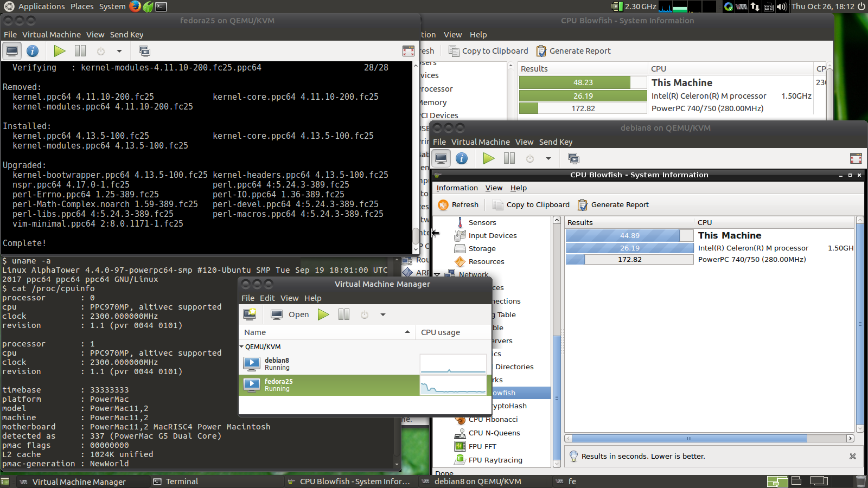Image resolution: width=868 pixels, height=488 pixels.
Task: Open shutdown dropdown in Virtual Machine Manager
Action: (382, 314)
